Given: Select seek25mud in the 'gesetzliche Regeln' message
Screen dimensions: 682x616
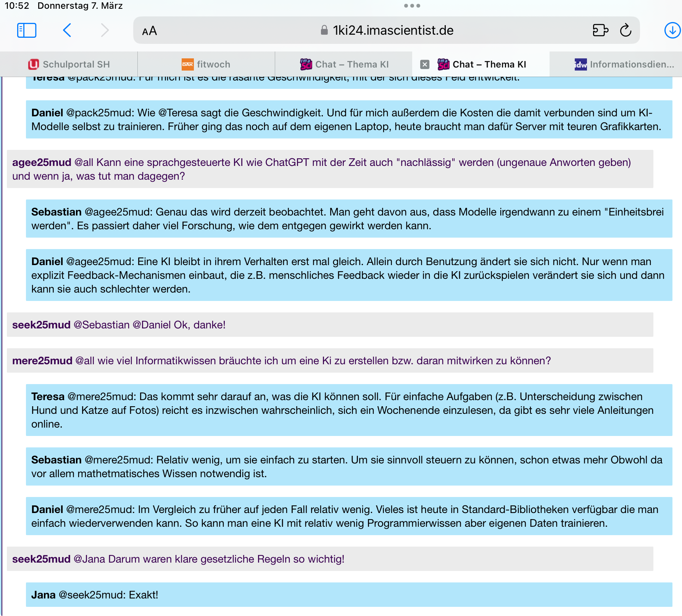Looking at the screenshot, I should click(41, 559).
